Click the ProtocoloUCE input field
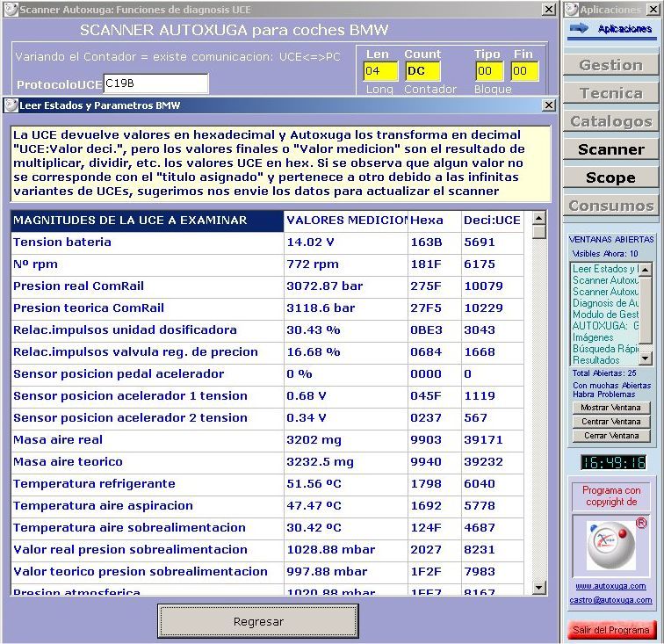The width and height of the screenshot is (664, 644). point(155,83)
